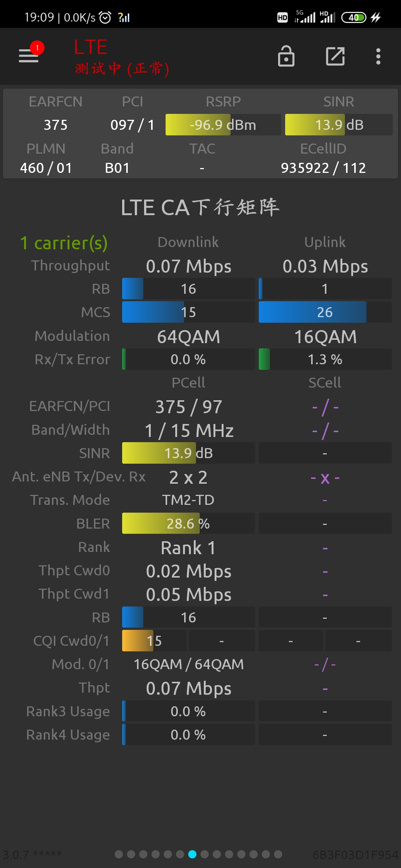Image resolution: width=401 pixels, height=868 pixels.
Task: Tap the uplink MCS 26 bar
Action: [325, 312]
